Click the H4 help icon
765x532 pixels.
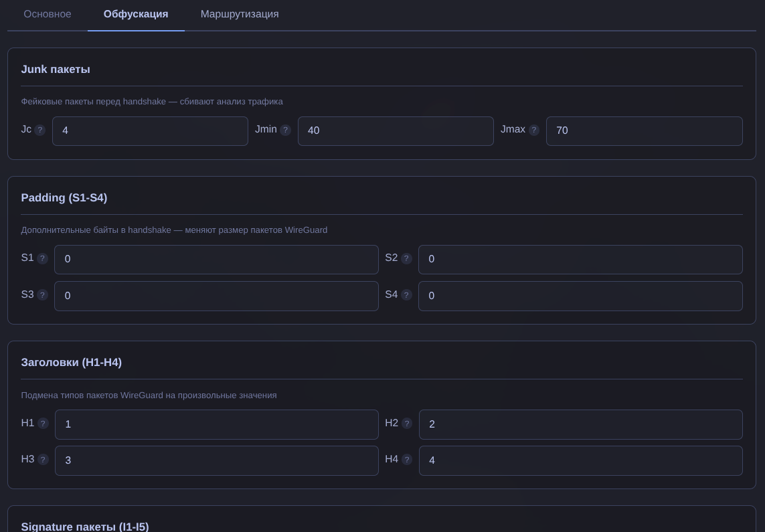point(407,460)
